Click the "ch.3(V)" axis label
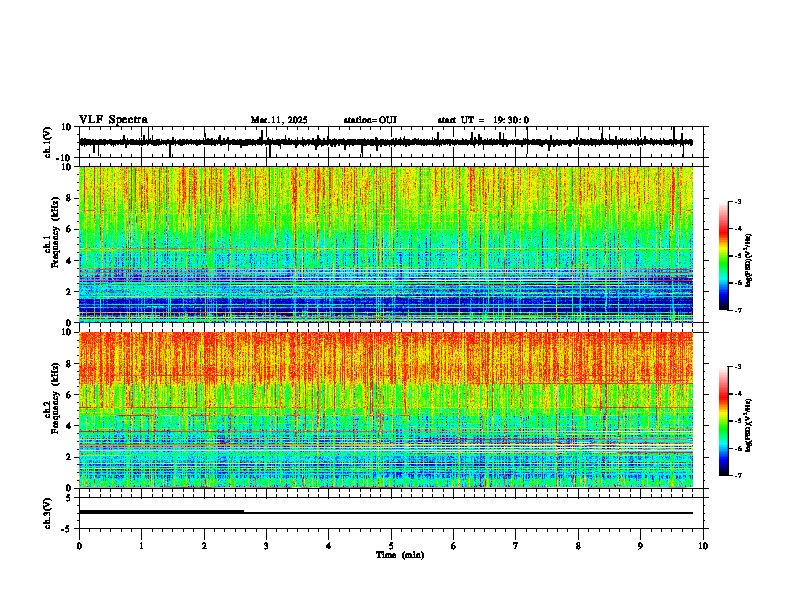The image size is (792, 612). pyautogui.click(x=48, y=513)
